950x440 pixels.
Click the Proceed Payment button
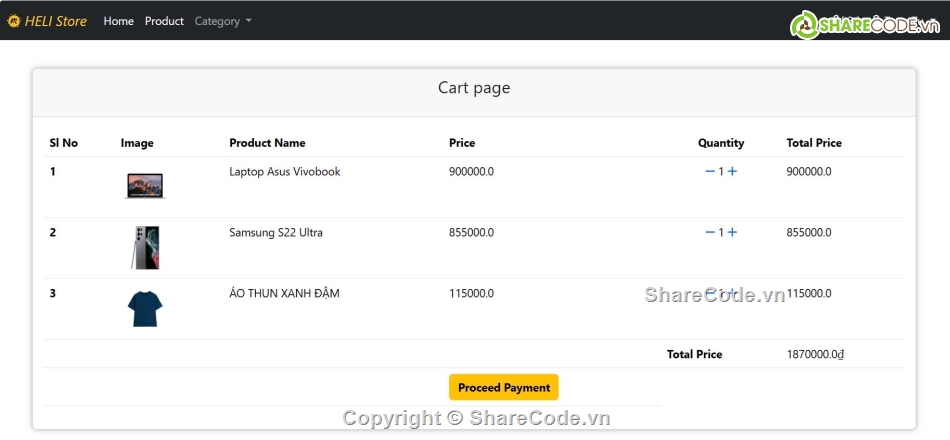(503, 387)
